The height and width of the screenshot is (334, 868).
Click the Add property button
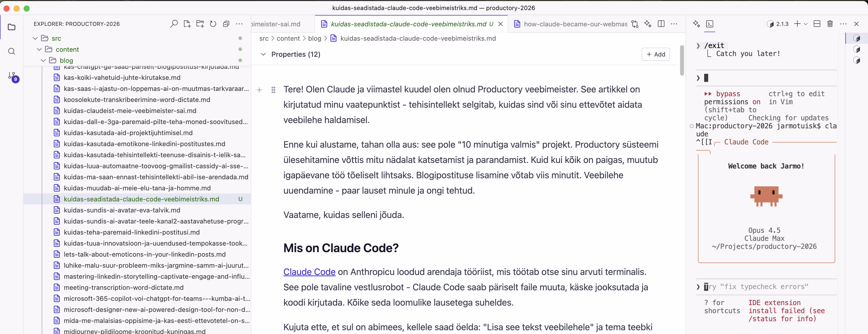pyautogui.click(x=655, y=54)
